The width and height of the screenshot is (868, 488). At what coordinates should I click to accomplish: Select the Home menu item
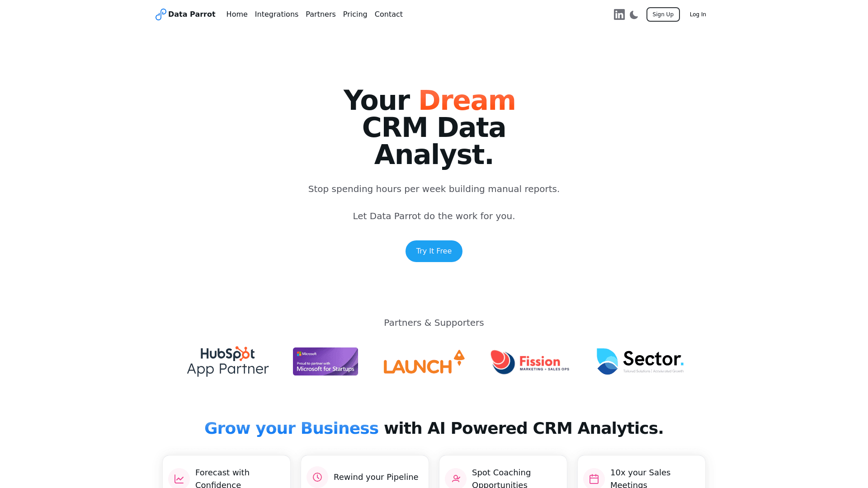[237, 14]
